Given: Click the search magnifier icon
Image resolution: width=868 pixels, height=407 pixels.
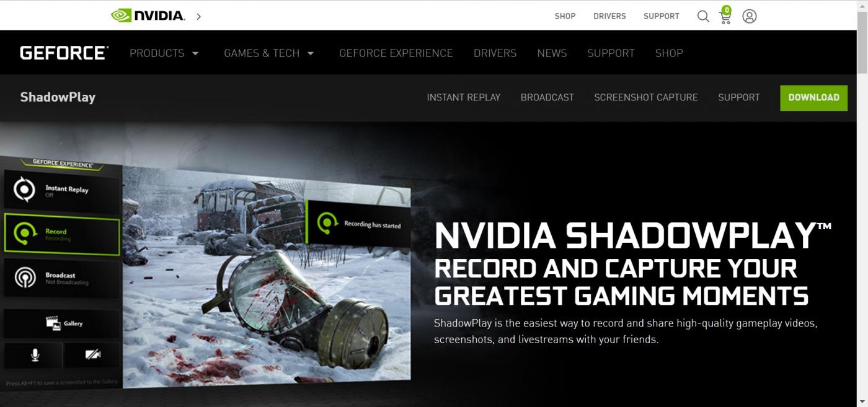Looking at the screenshot, I should [703, 16].
